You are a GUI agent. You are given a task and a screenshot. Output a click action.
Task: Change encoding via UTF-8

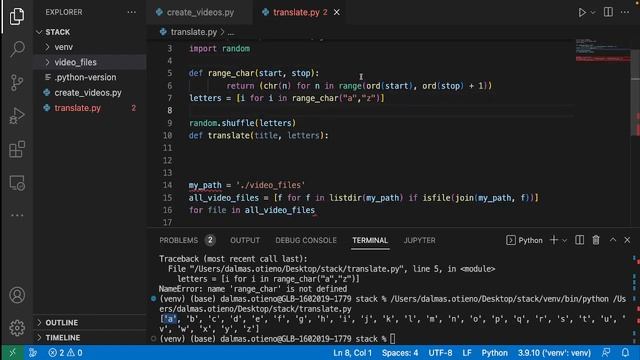tap(440, 353)
